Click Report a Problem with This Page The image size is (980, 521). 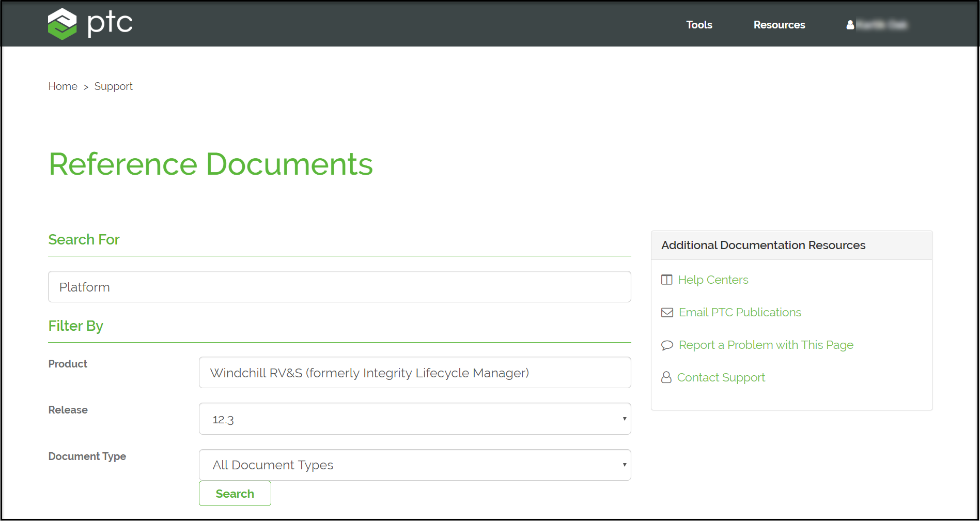(x=766, y=345)
